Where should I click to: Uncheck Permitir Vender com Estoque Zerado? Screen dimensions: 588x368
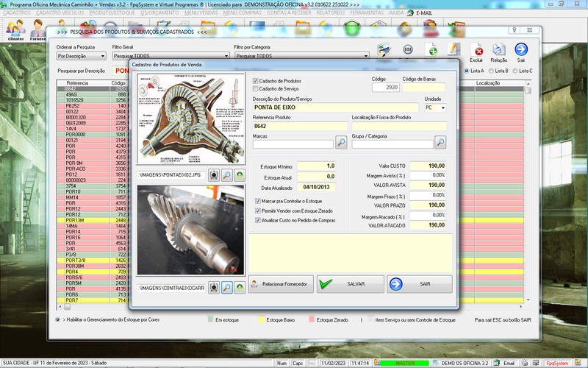257,210
